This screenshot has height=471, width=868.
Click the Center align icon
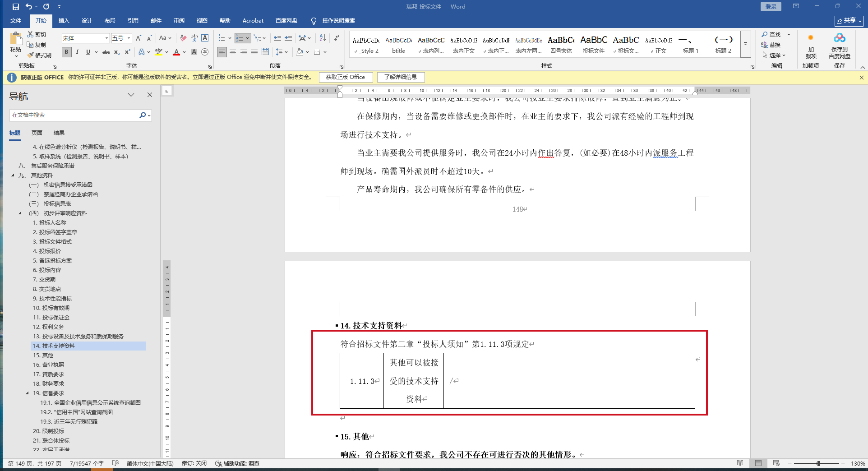coord(233,52)
